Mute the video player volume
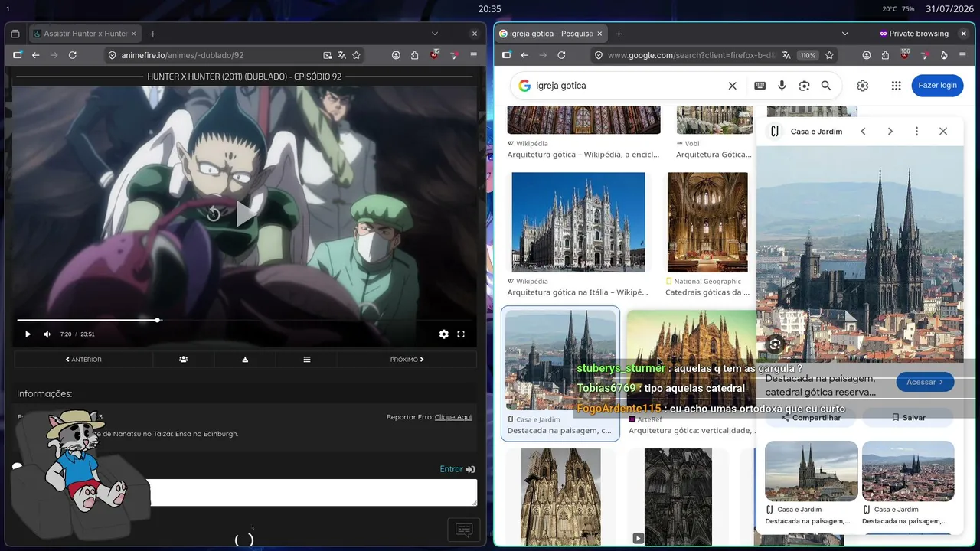Image resolution: width=980 pixels, height=551 pixels. [x=47, y=334]
